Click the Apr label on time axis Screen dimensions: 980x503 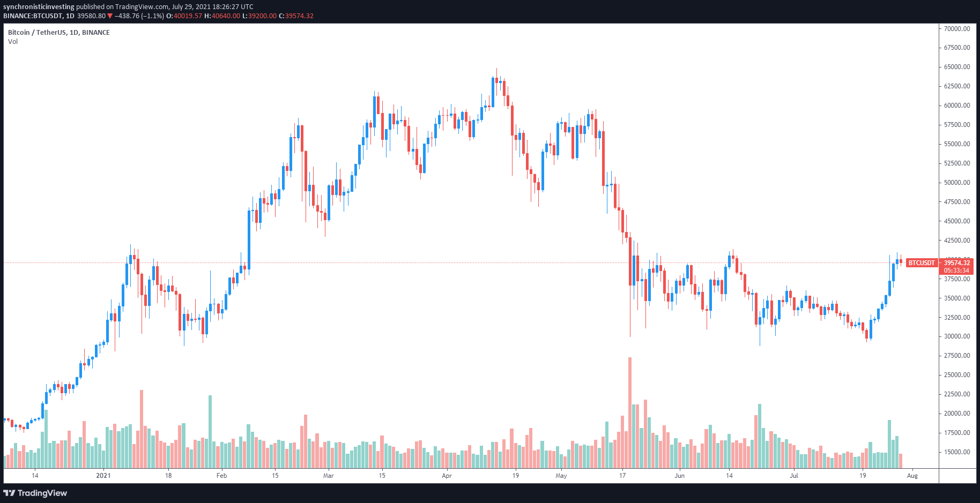447,476
